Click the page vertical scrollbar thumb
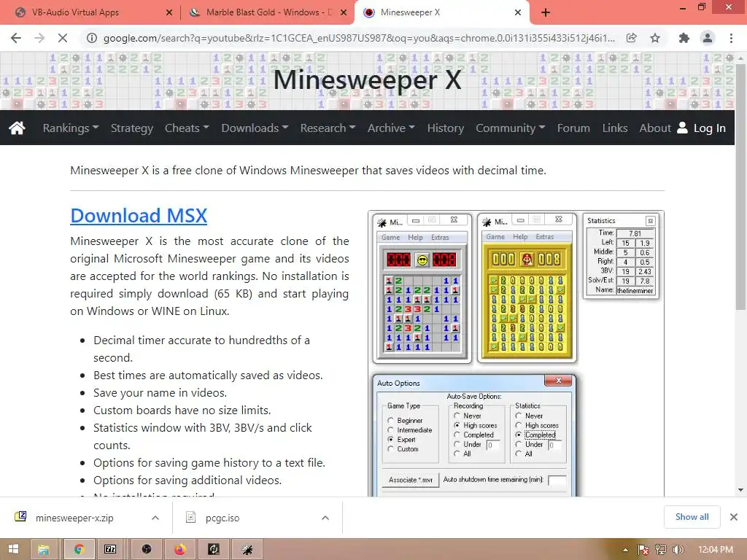 click(x=740, y=186)
